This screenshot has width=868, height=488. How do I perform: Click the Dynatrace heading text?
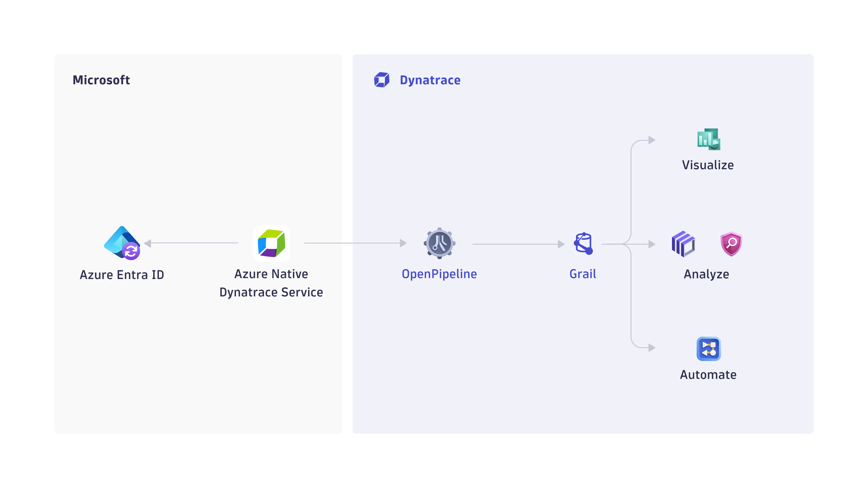[430, 80]
